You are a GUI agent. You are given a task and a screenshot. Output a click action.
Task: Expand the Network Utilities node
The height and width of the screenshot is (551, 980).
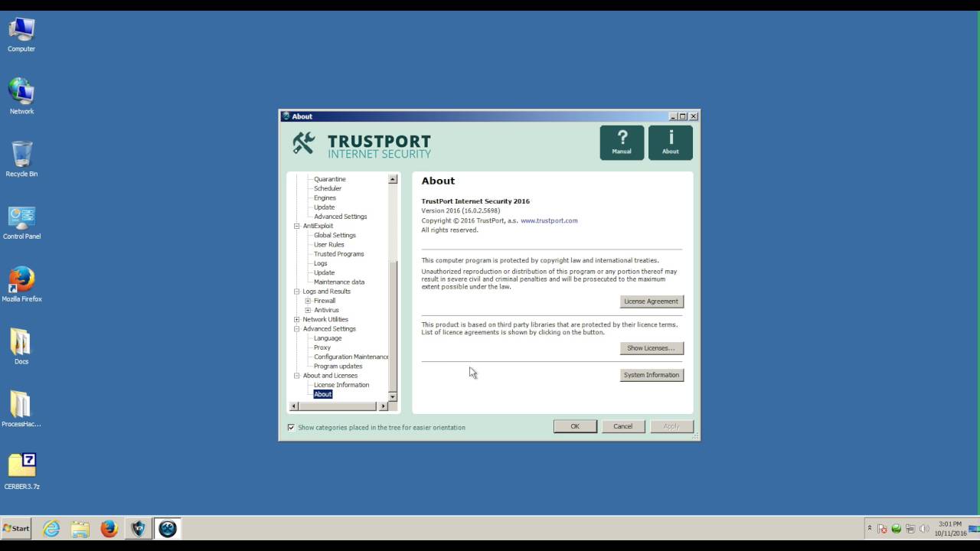click(x=297, y=319)
